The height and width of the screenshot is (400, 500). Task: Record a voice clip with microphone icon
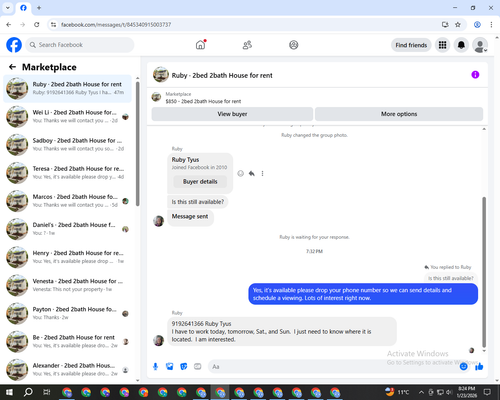155,367
